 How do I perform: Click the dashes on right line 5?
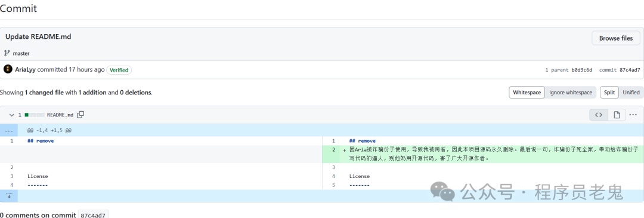pos(360,185)
